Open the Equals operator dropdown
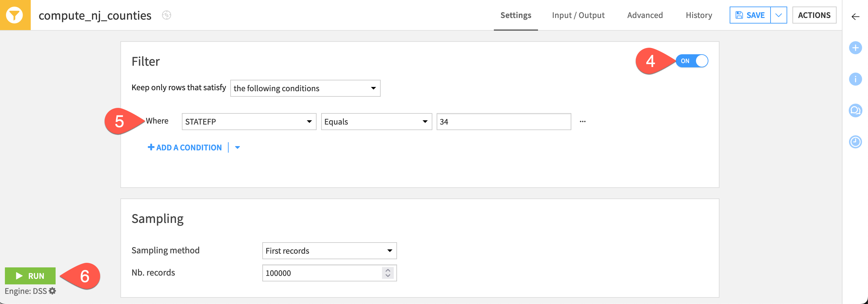 (x=376, y=122)
